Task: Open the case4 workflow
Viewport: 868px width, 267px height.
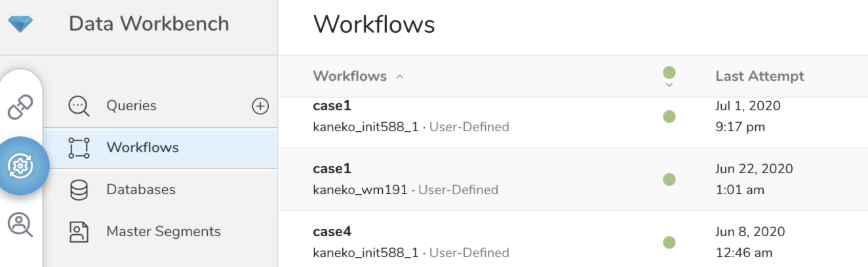Action: pyautogui.click(x=332, y=232)
